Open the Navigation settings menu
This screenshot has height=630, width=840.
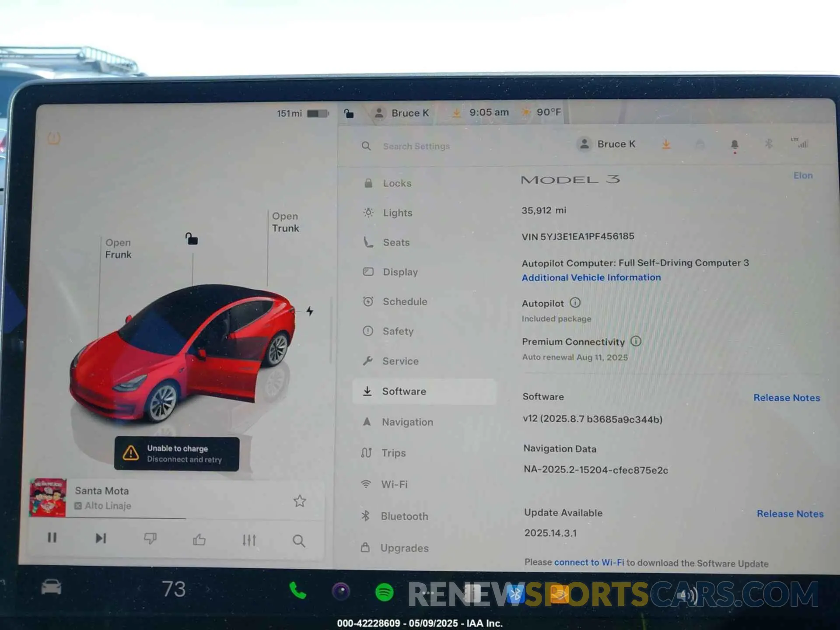(x=407, y=422)
